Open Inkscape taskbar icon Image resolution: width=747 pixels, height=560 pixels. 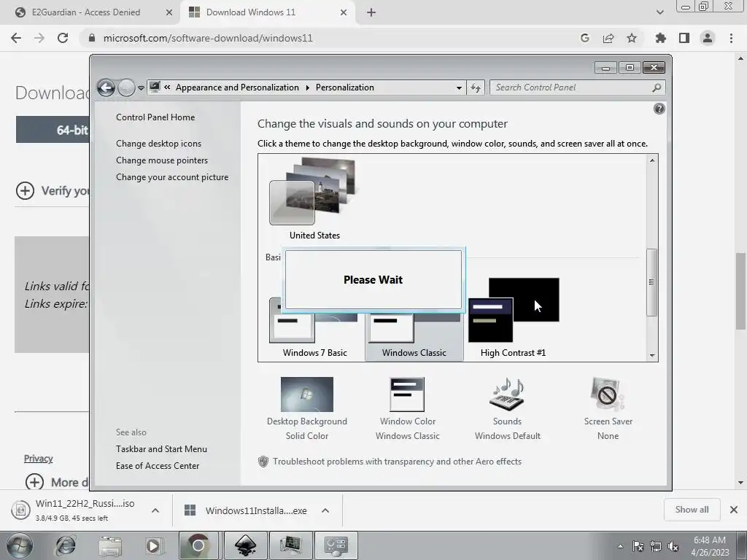(245, 545)
